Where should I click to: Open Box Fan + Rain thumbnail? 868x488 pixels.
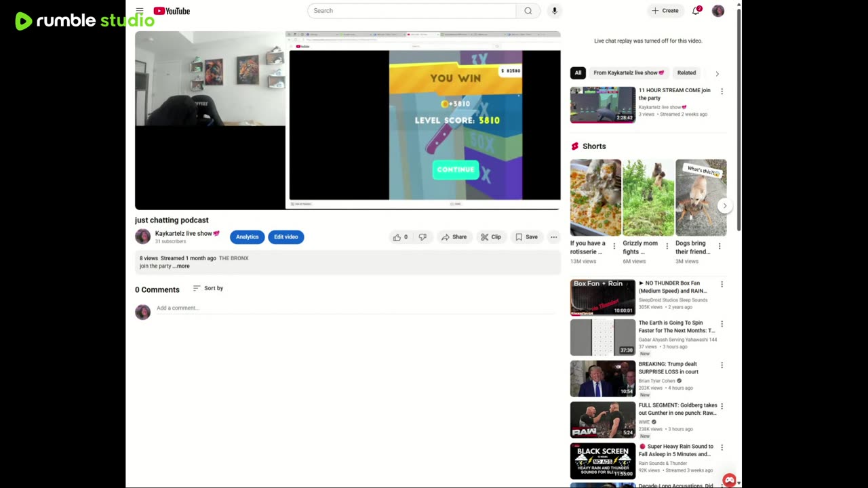[603, 298]
